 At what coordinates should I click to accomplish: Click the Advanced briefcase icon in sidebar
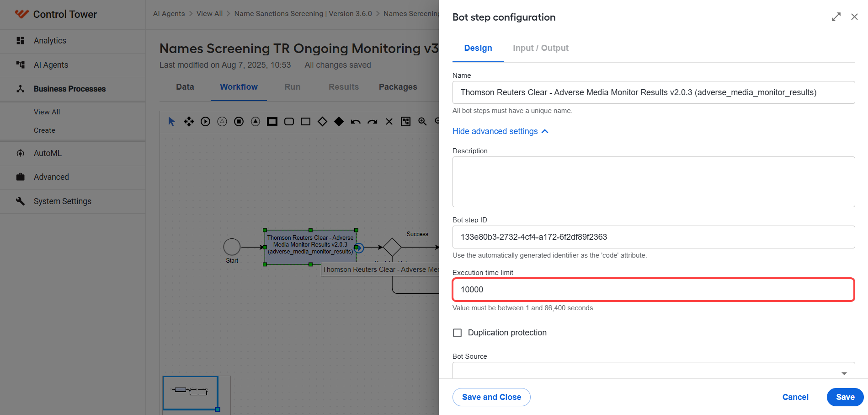click(x=21, y=177)
